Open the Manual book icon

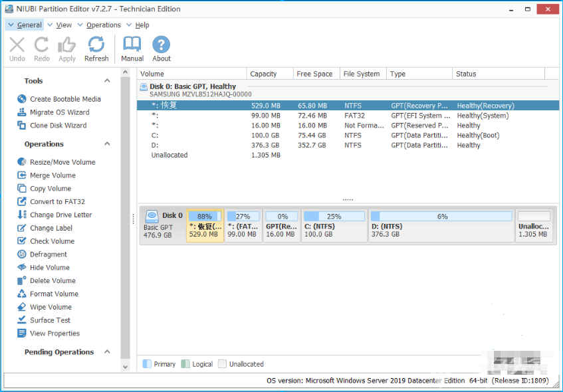(x=132, y=45)
